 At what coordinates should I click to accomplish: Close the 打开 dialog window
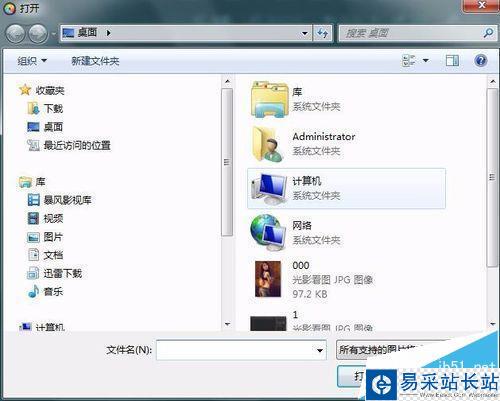(x=481, y=5)
